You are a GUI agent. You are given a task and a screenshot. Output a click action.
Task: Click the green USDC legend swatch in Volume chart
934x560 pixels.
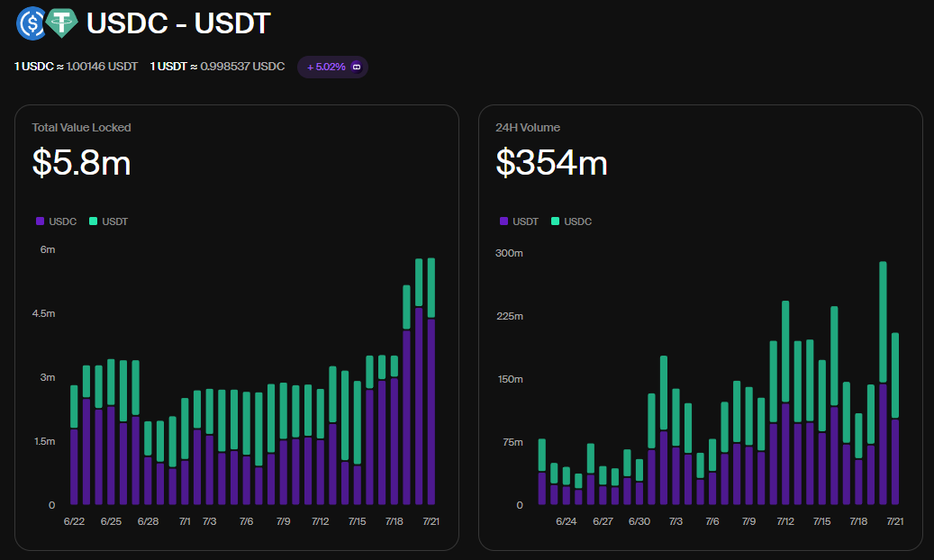pyautogui.click(x=555, y=221)
